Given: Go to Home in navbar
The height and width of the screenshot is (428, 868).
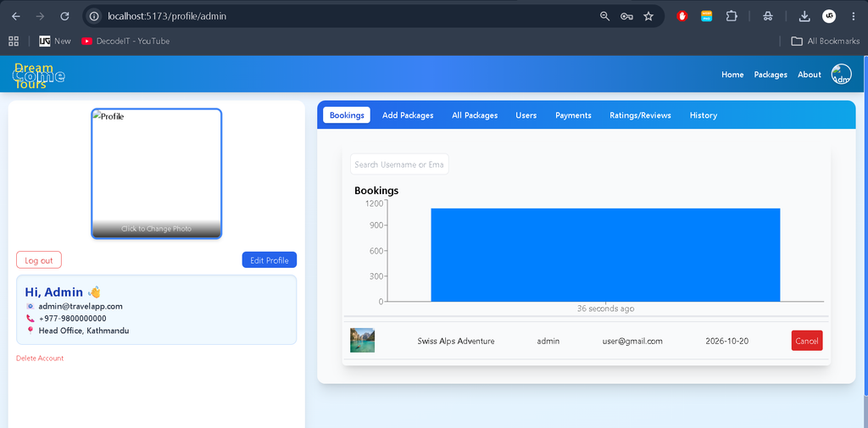Looking at the screenshot, I should click(732, 75).
